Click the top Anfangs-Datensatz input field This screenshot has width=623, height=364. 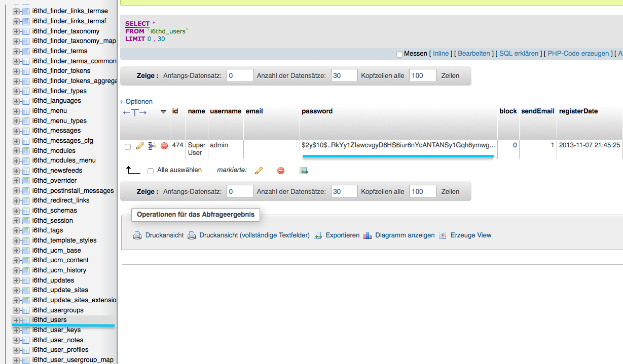[240, 76]
